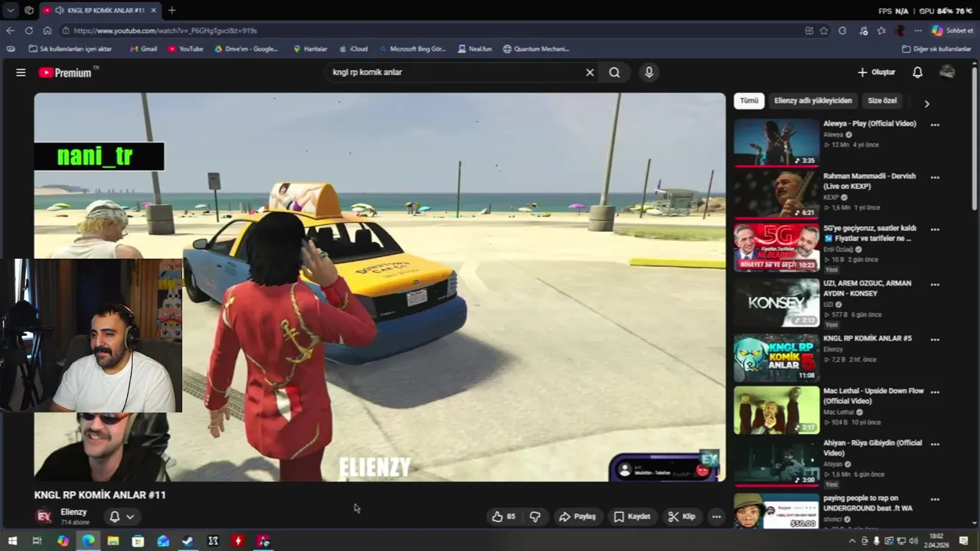980x551 pixels.
Task: Open the taskbar clock showing 18:02
Action: click(x=936, y=541)
